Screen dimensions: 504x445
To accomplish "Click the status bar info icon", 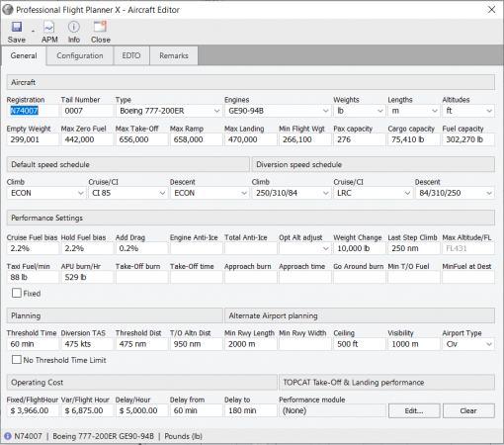I will (8, 436).
